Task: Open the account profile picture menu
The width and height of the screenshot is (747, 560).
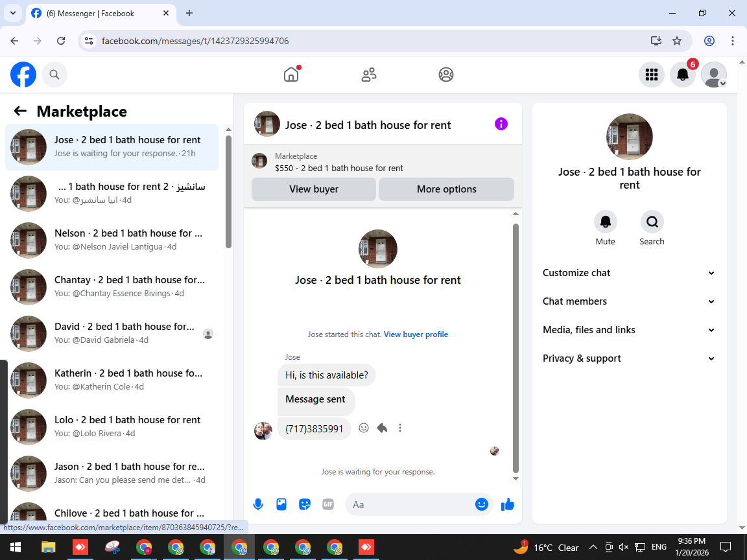Action: pyautogui.click(x=714, y=75)
